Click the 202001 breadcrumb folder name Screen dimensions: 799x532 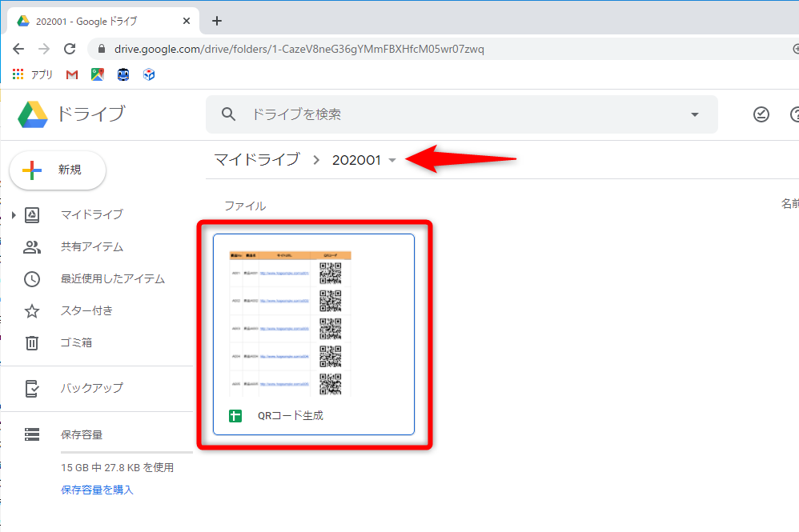tap(357, 160)
